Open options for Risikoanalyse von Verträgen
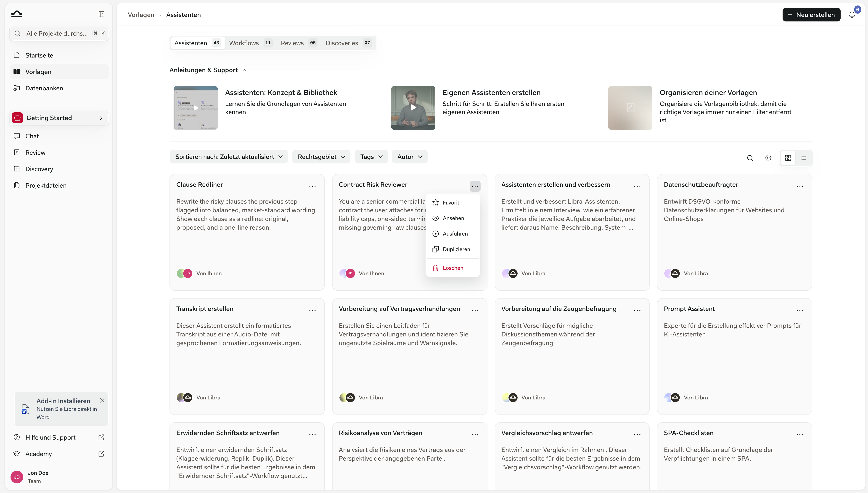The width and height of the screenshot is (868, 493). 475,434
